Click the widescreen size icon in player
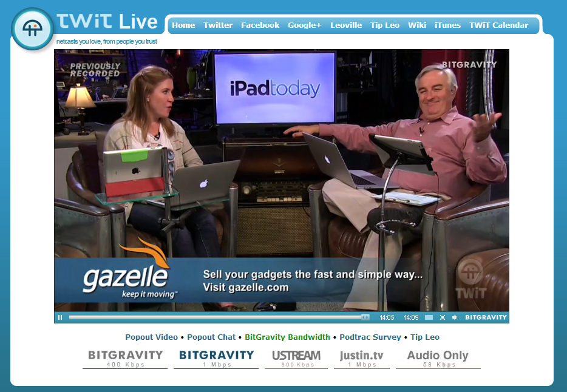Screen dimensions: 567x392 [429, 317]
